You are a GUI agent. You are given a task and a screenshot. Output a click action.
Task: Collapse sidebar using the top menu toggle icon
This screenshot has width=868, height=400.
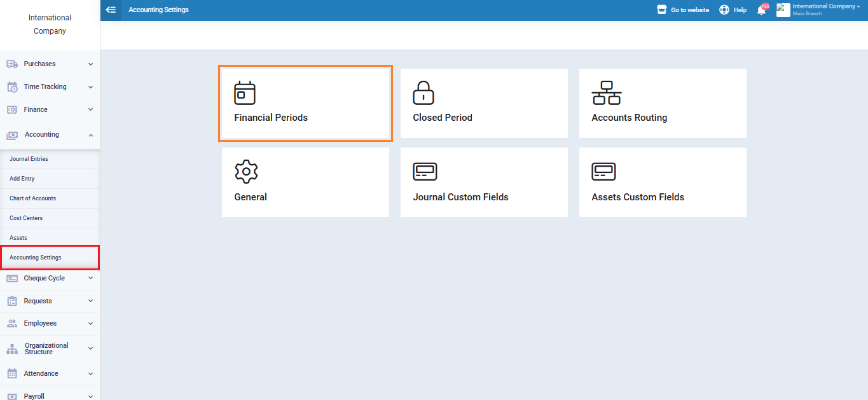point(111,10)
